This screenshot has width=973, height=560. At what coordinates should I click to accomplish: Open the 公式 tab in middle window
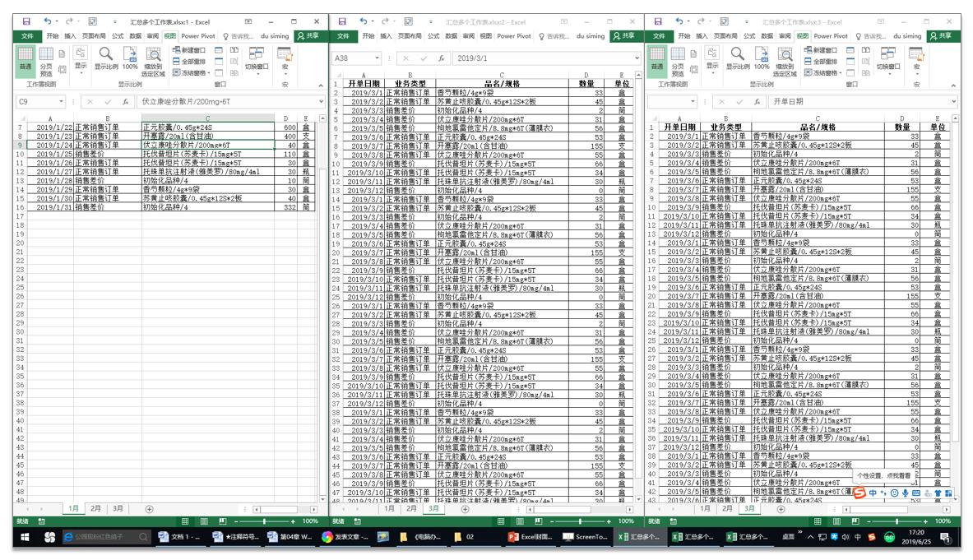point(433,36)
